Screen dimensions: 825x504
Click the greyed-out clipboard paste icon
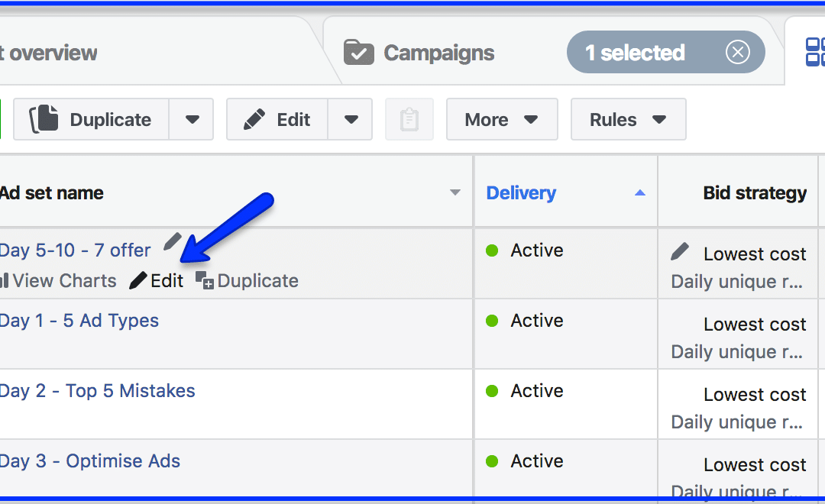[x=409, y=119]
